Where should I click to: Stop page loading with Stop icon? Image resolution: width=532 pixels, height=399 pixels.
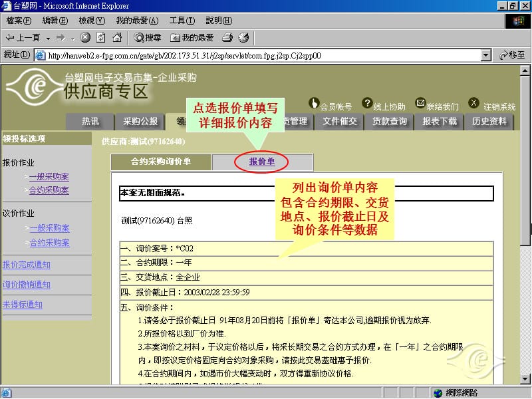(x=85, y=37)
